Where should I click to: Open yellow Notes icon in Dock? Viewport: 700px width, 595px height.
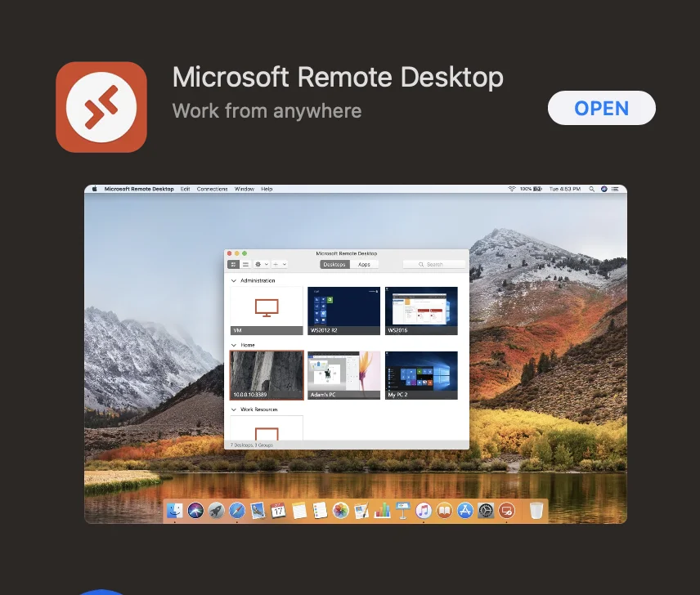pyautogui.click(x=299, y=510)
